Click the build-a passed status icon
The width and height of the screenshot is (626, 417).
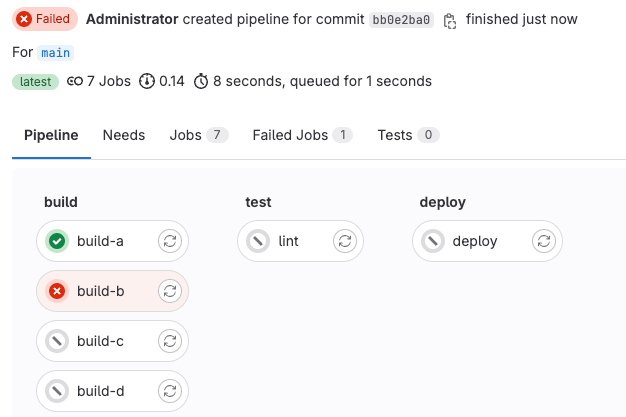[57, 241]
